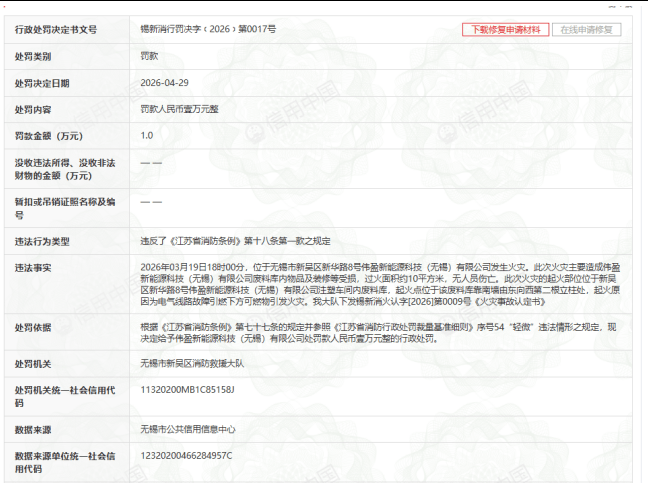
Task: Click the agency name 无锡市新吴区消防救援大队
Action: pyautogui.click(x=192, y=363)
